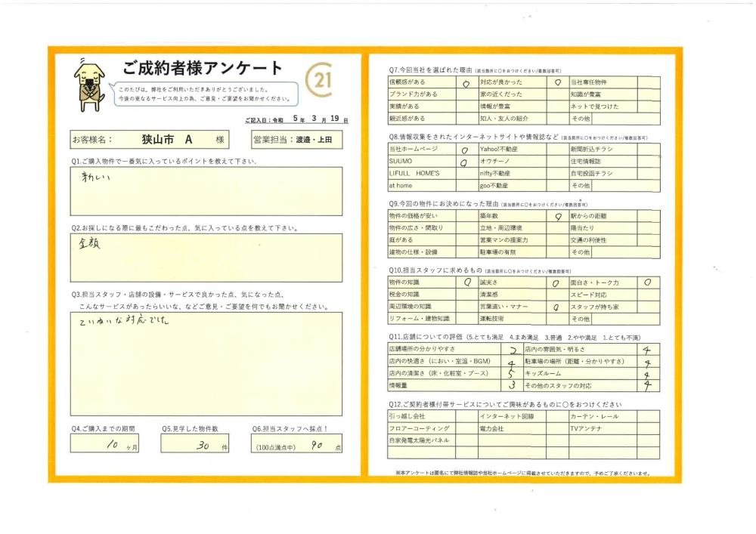Click the Q4 months field showing 10
This screenshot has height=534, width=756.
coord(104,443)
